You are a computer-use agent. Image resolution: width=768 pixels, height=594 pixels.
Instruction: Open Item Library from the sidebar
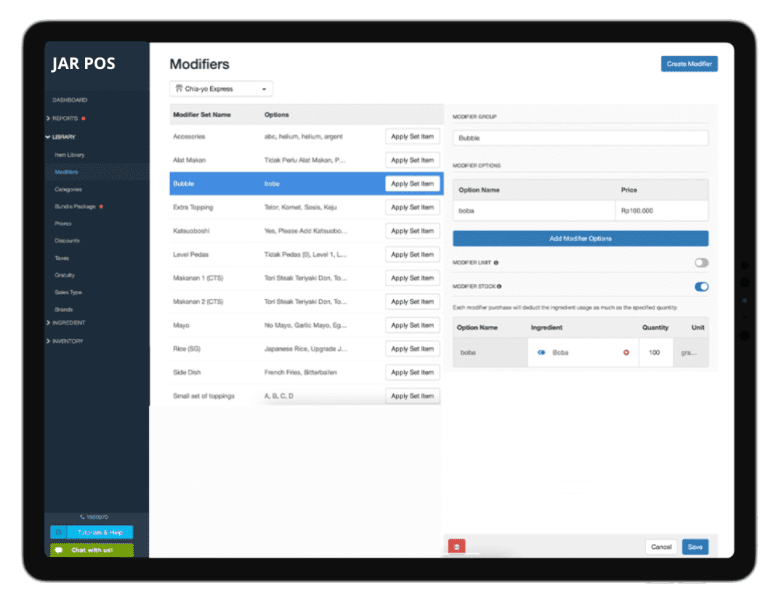69,154
